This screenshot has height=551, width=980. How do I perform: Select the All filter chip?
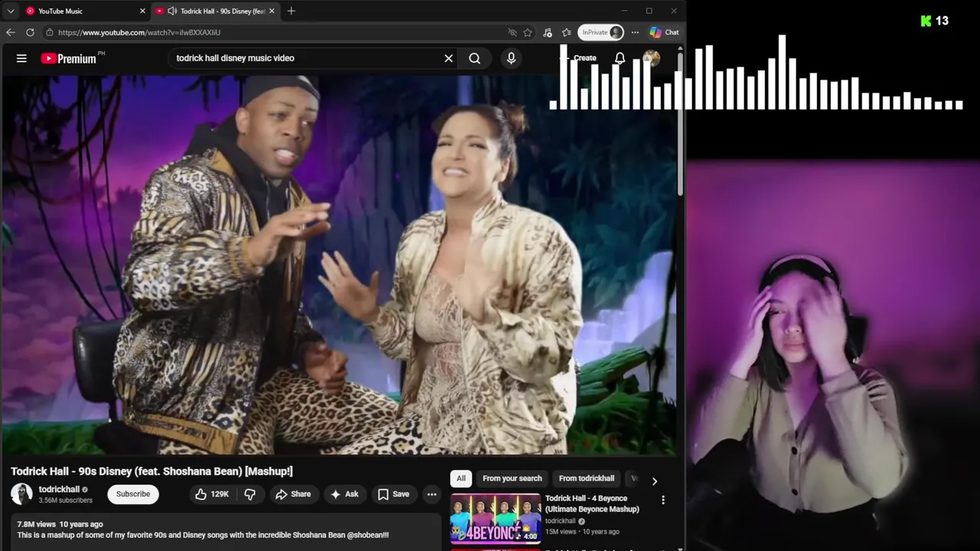461,478
